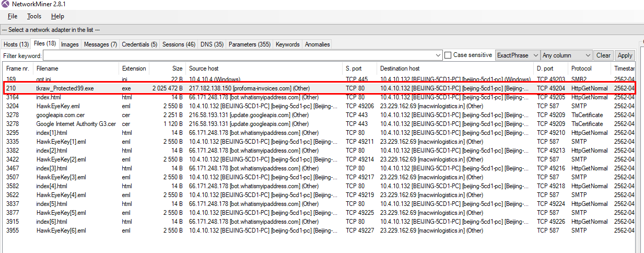Screen dimensions: 644x253
Task: Switch to the Credentials (5) tab
Action: click(x=139, y=44)
